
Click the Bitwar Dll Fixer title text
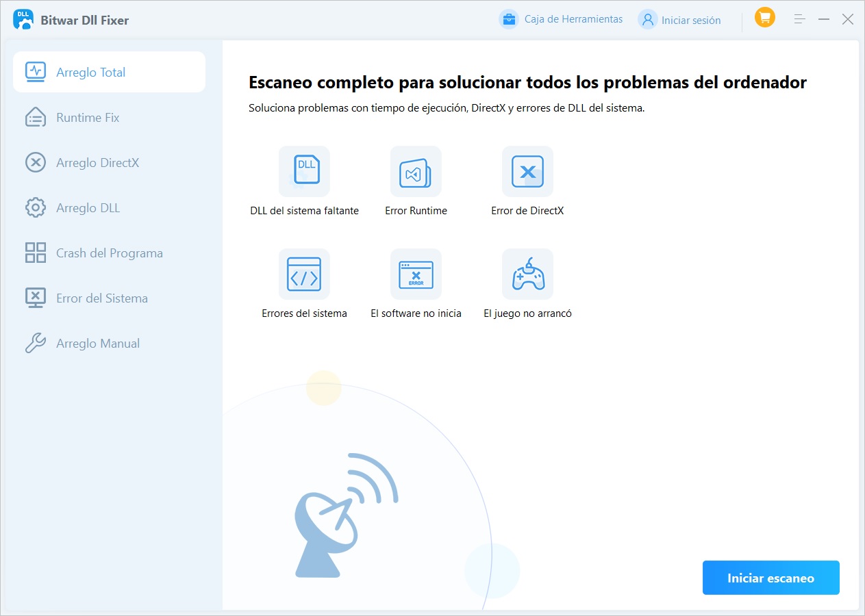85,20
